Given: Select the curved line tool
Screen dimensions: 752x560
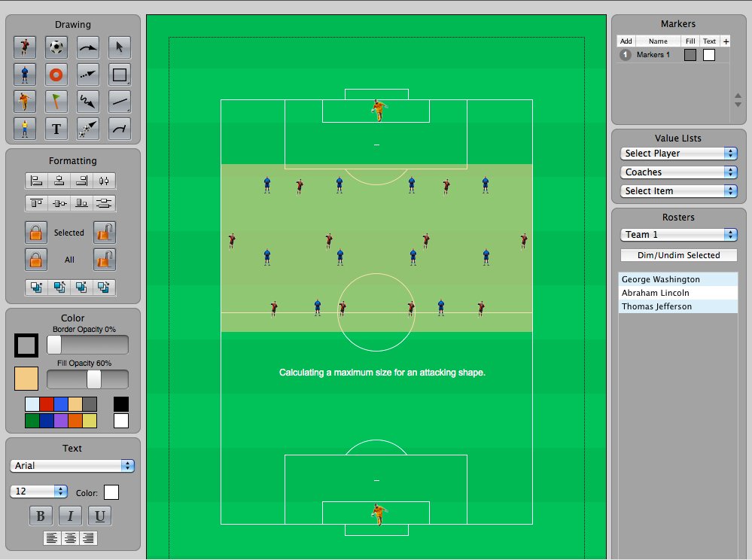Looking at the screenshot, I should 120,129.
